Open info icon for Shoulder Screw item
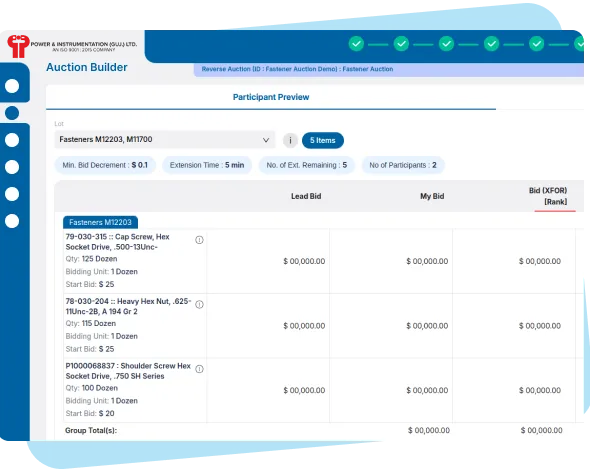 click(199, 369)
